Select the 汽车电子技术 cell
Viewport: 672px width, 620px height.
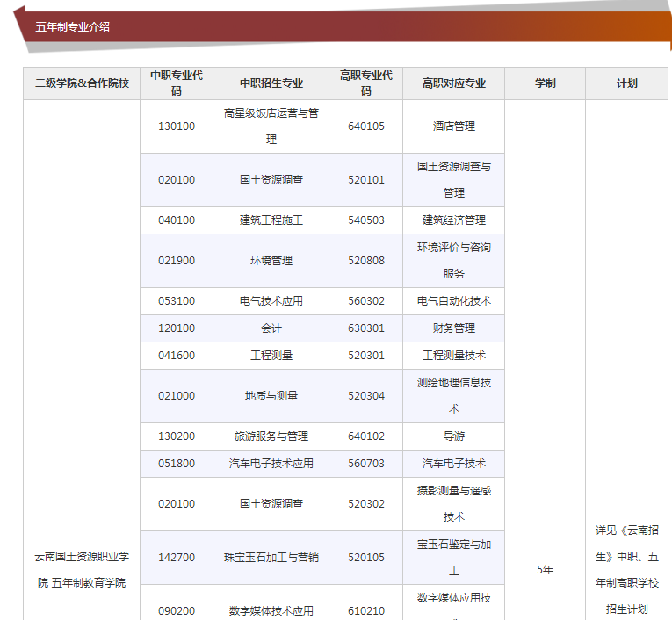click(454, 464)
